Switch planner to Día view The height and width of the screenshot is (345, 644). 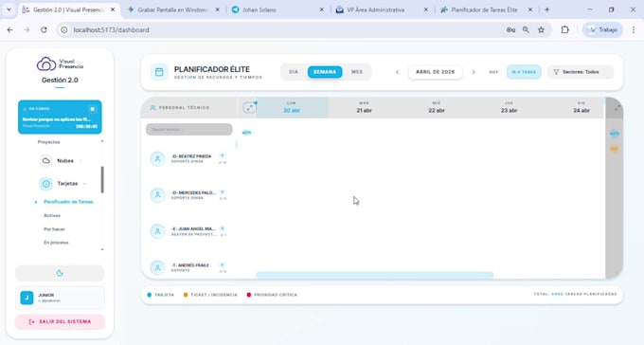pos(294,72)
